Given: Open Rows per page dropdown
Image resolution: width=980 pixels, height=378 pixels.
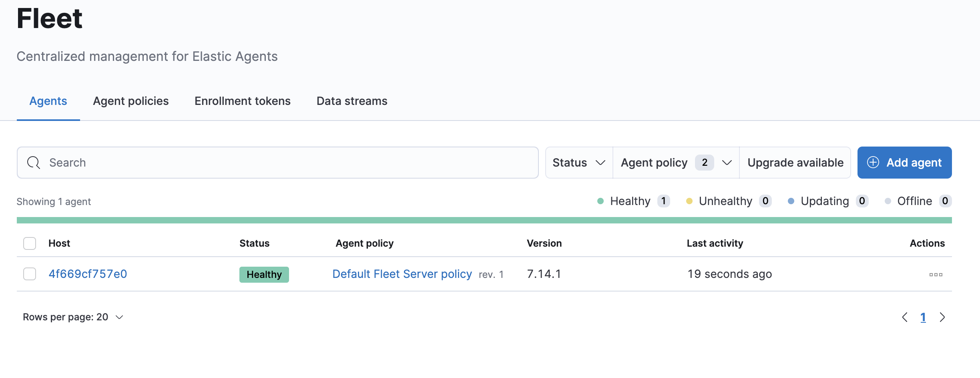Looking at the screenshot, I should (73, 317).
